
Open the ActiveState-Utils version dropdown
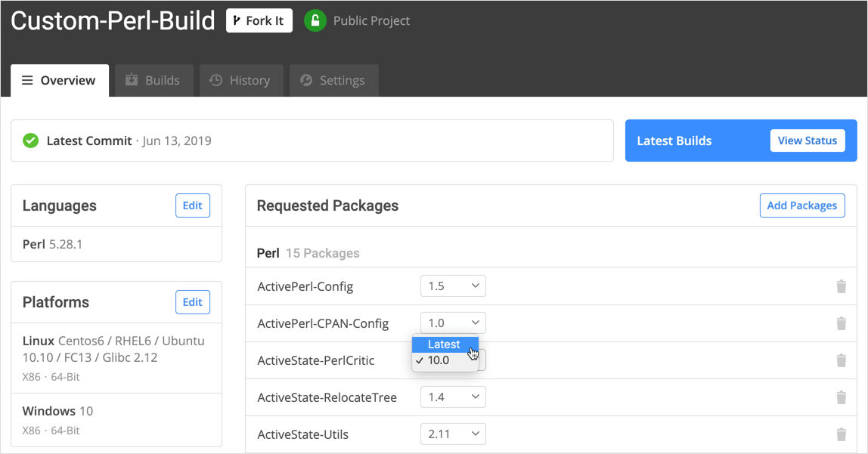[x=453, y=434]
